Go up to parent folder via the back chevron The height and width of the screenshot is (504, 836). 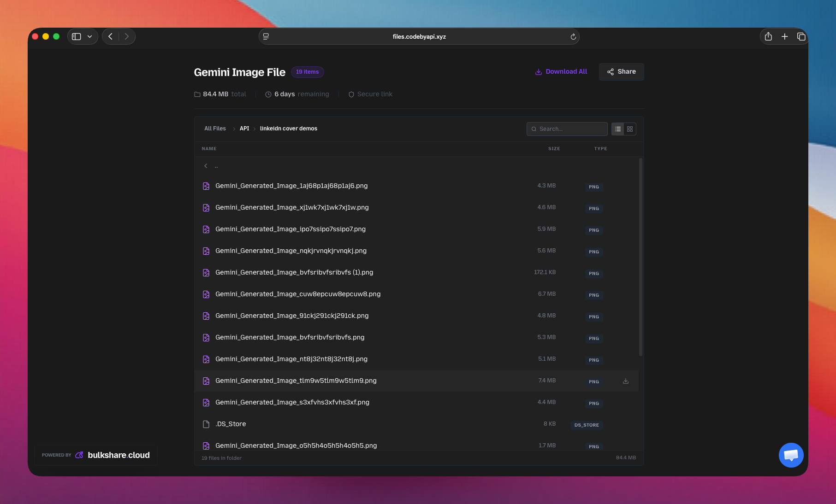click(x=206, y=166)
